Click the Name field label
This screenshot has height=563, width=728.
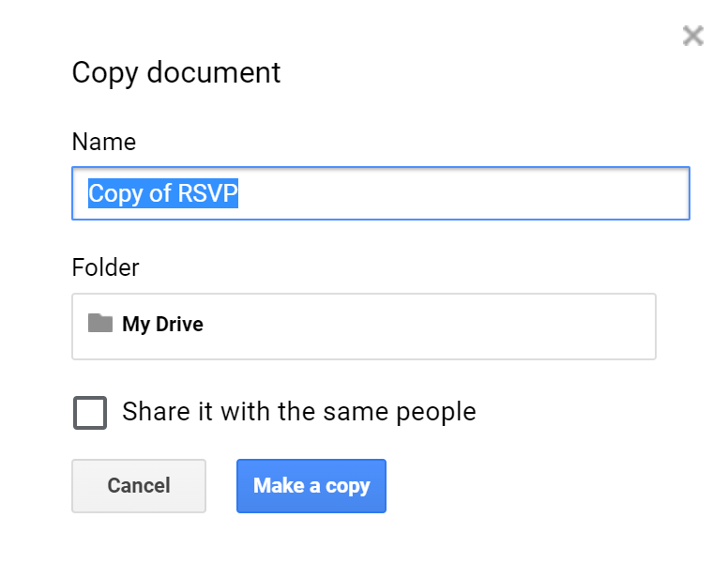tap(103, 142)
